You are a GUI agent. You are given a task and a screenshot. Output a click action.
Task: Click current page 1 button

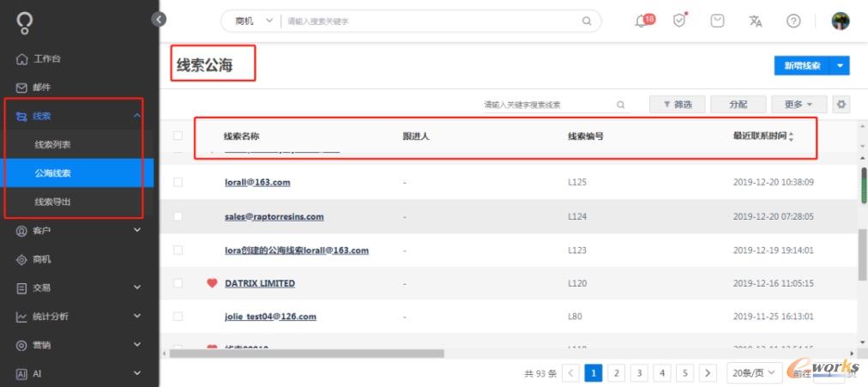[594, 372]
